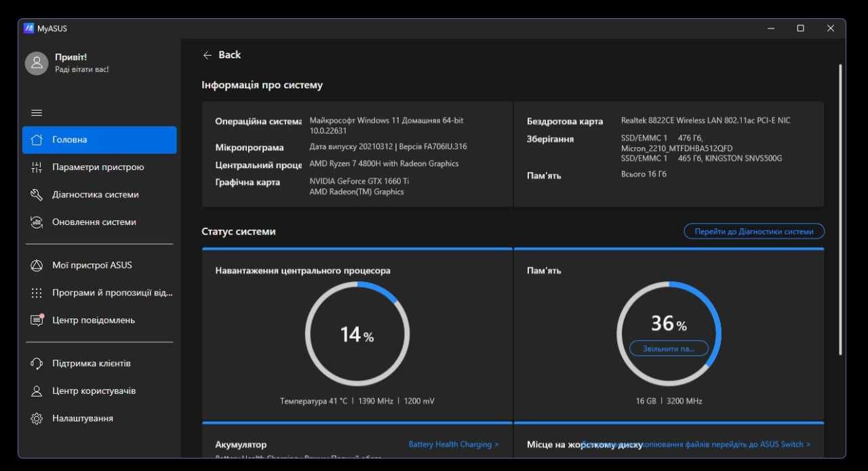Screen dimensions: 868x471
Task: Open the Головна menu item
Action: (100, 140)
